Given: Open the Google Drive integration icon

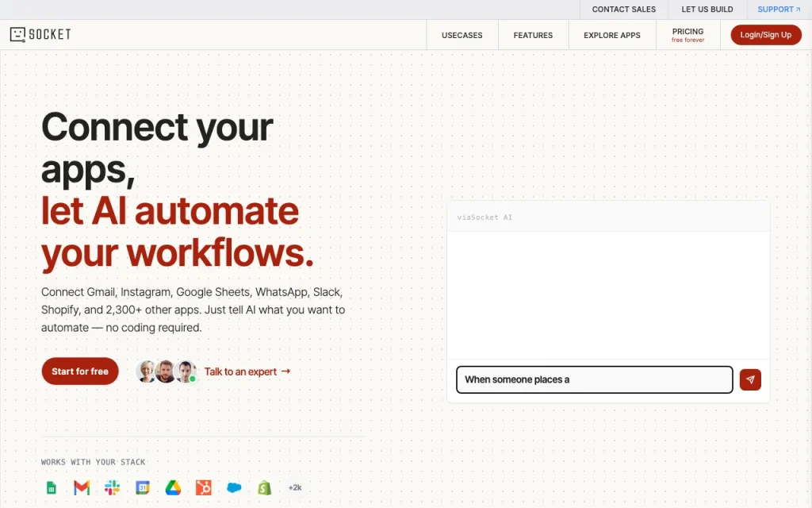Looking at the screenshot, I should tap(173, 488).
